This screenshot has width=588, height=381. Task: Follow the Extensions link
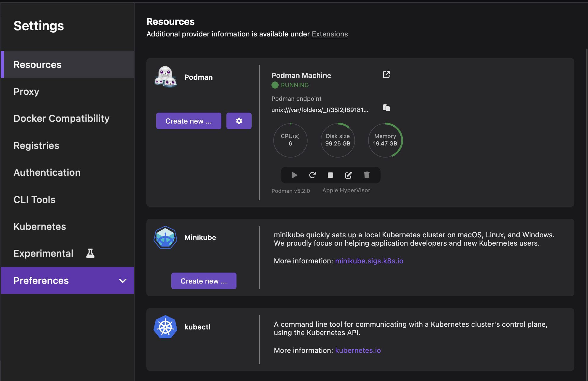pyautogui.click(x=330, y=34)
